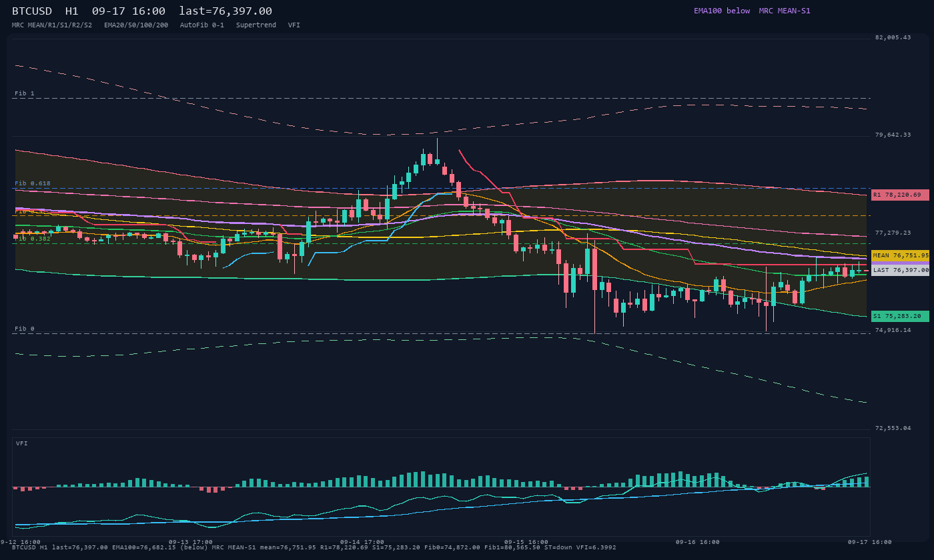Click the VFI label in the header legend
This screenshot has width=934, height=560.
[x=294, y=25]
